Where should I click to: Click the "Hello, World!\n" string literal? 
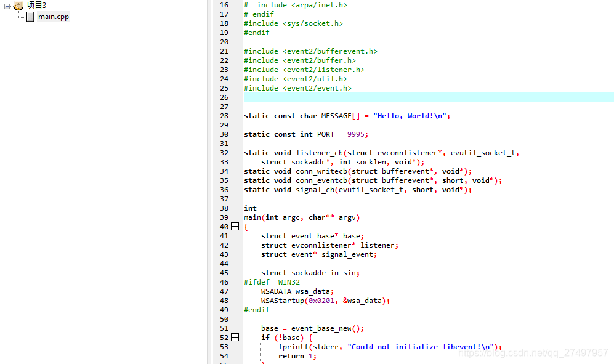410,116
